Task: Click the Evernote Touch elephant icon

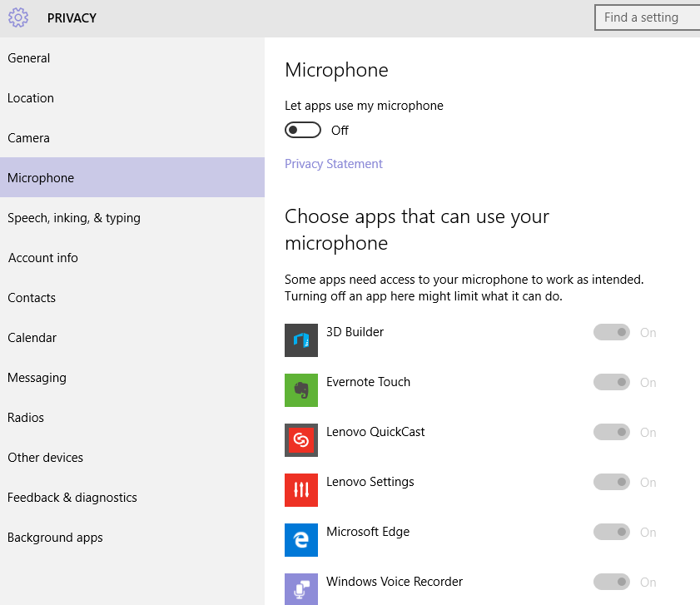Action: 301,390
